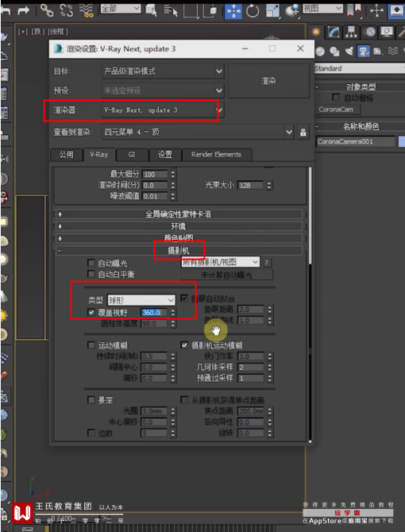The width and height of the screenshot is (405, 532).
Task: Open the Motion command panel tab
Action: point(370,32)
